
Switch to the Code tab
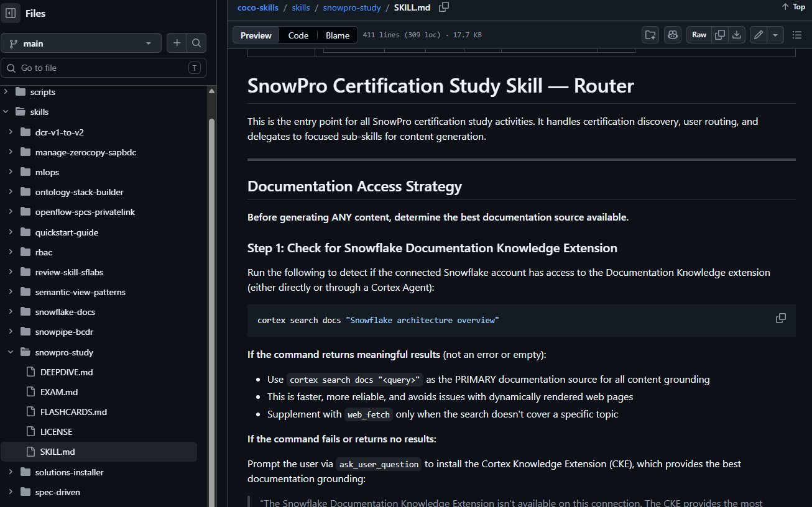pos(298,35)
